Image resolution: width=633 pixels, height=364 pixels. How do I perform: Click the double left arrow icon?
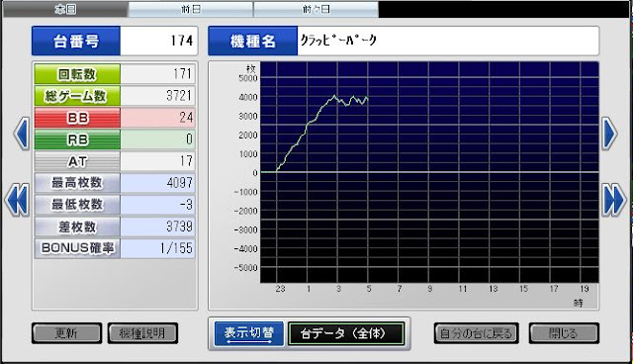coord(18,200)
